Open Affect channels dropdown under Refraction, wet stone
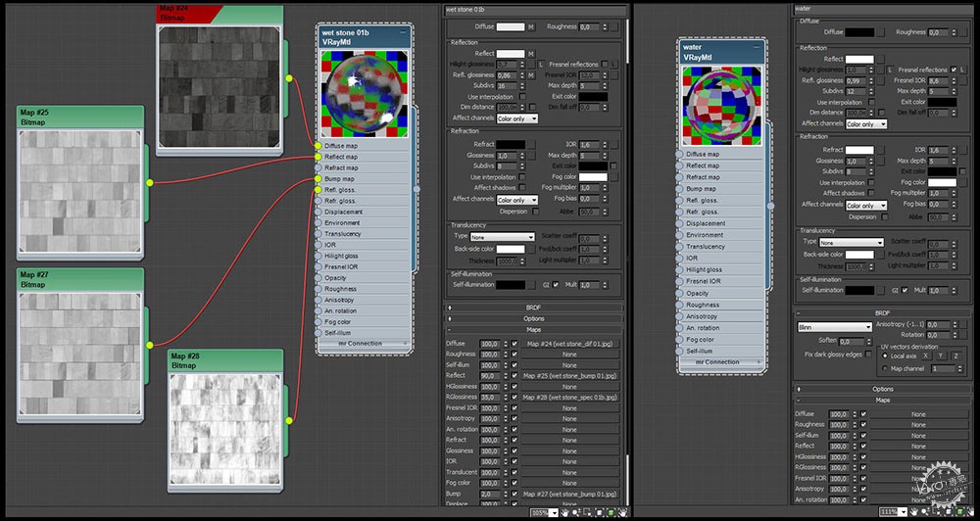The image size is (980, 521). click(x=517, y=200)
